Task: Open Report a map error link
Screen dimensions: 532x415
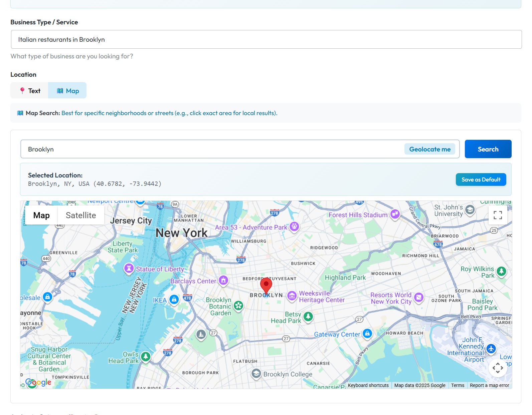Action: point(489,385)
